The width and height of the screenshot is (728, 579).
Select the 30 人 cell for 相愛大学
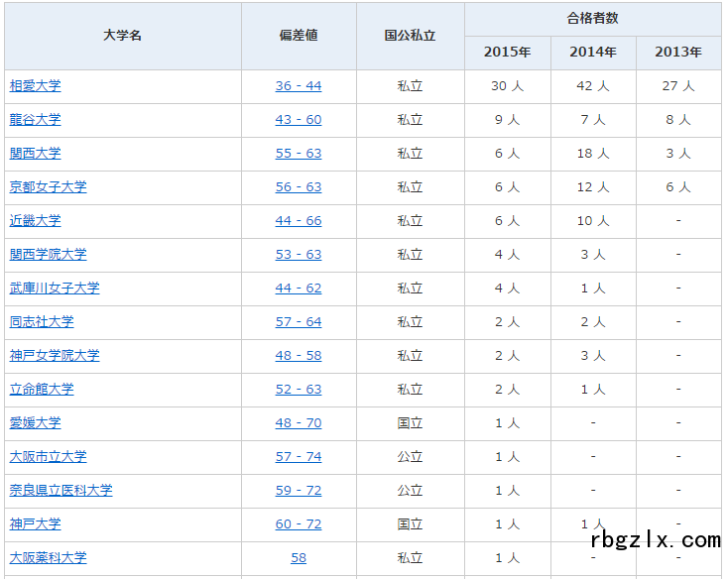508,86
